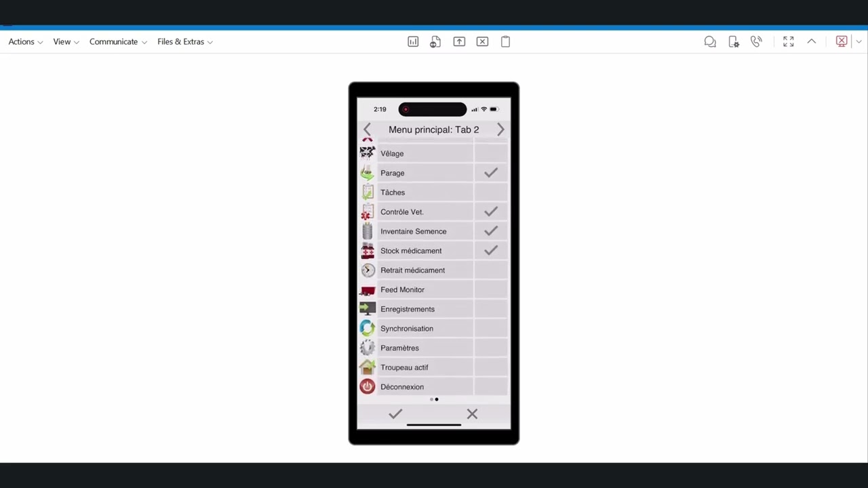This screenshot has height=488, width=868.
Task: Open the Files & Extras menu
Action: click(184, 42)
